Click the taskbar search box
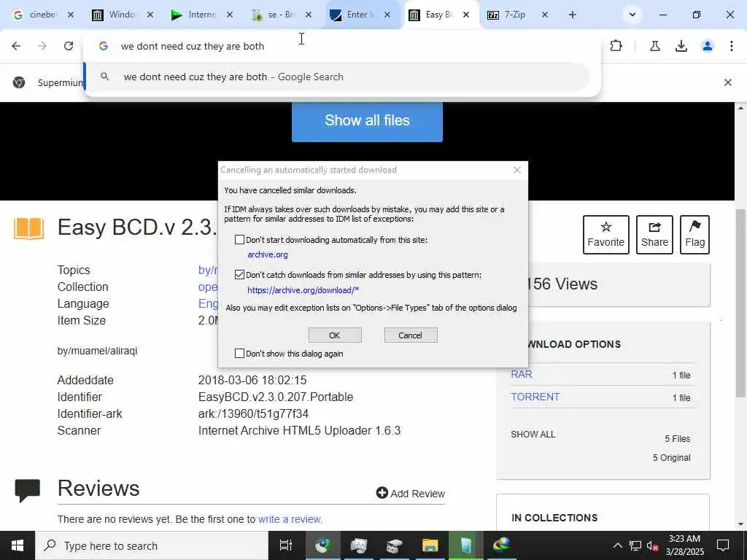 (152, 545)
